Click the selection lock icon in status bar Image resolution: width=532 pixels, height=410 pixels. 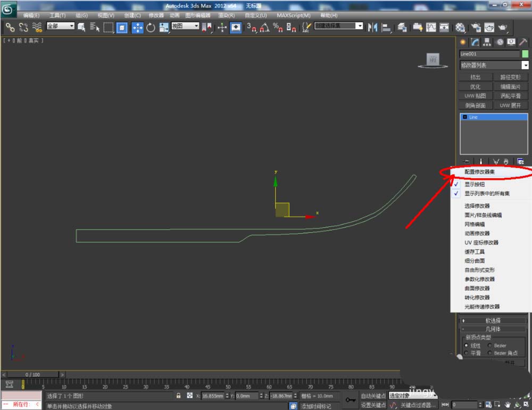coord(179,396)
